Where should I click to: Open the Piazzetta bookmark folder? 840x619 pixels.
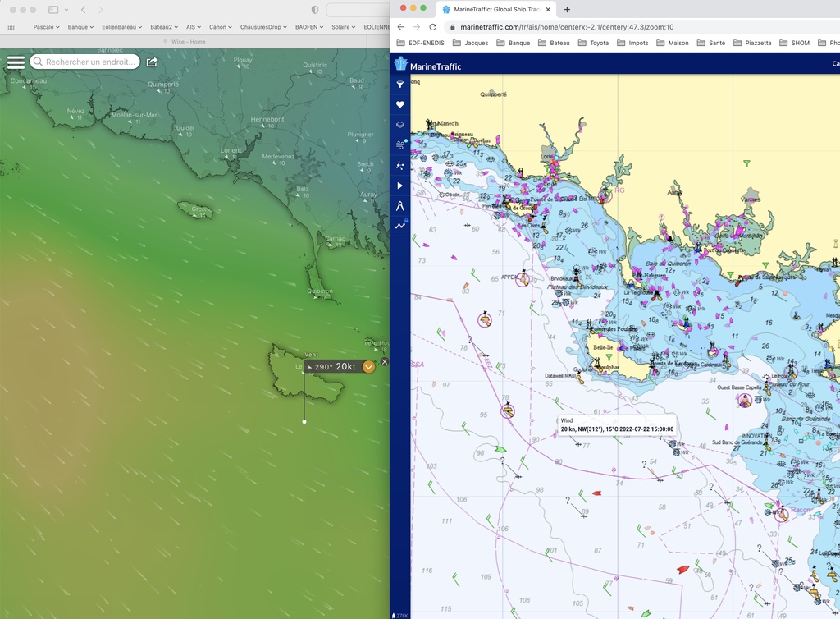(752, 43)
